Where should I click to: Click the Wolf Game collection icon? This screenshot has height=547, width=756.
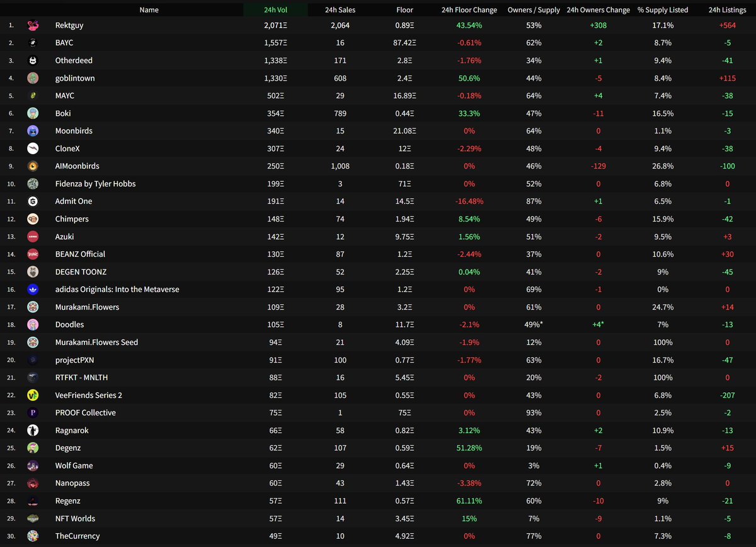33,466
